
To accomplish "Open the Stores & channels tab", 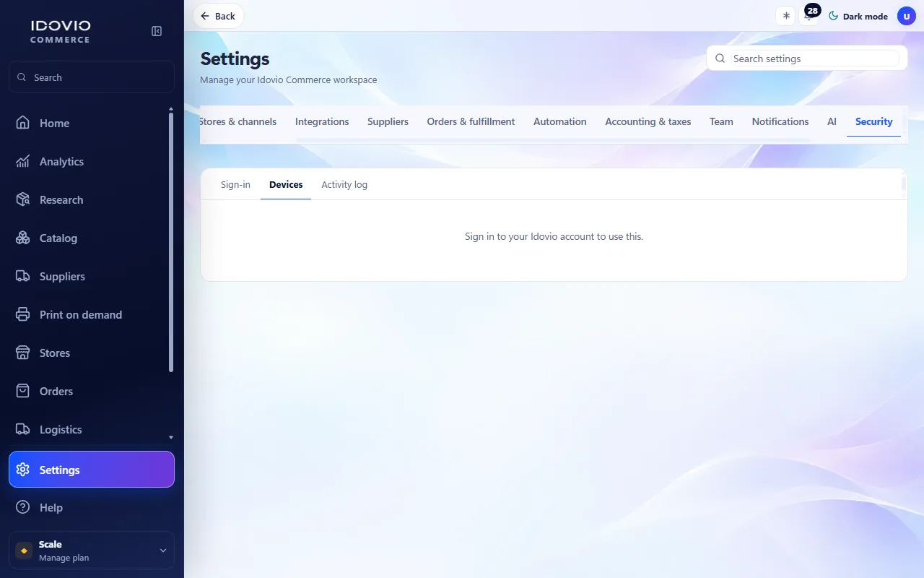I will (238, 121).
